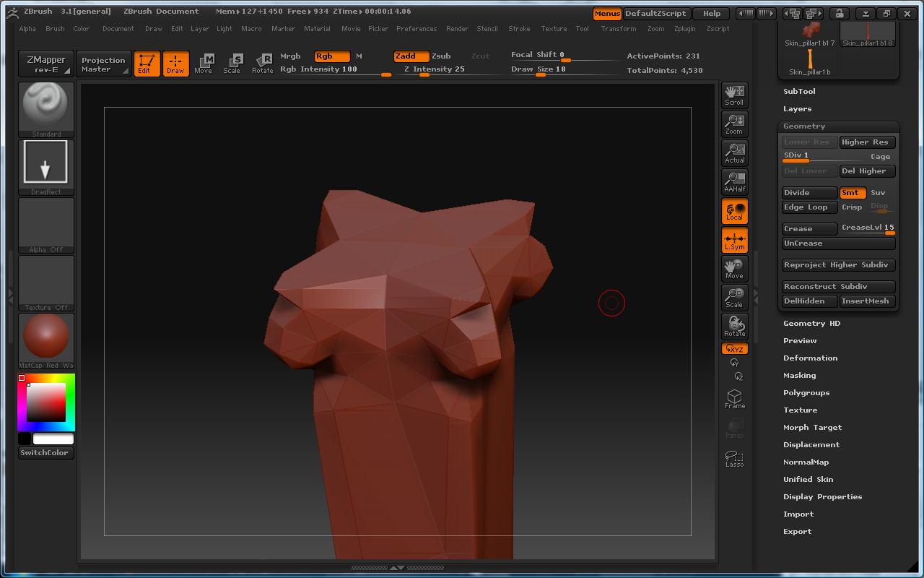Click the Frame mesh icon
The width and height of the screenshot is (924, 578).
point(734,399)
